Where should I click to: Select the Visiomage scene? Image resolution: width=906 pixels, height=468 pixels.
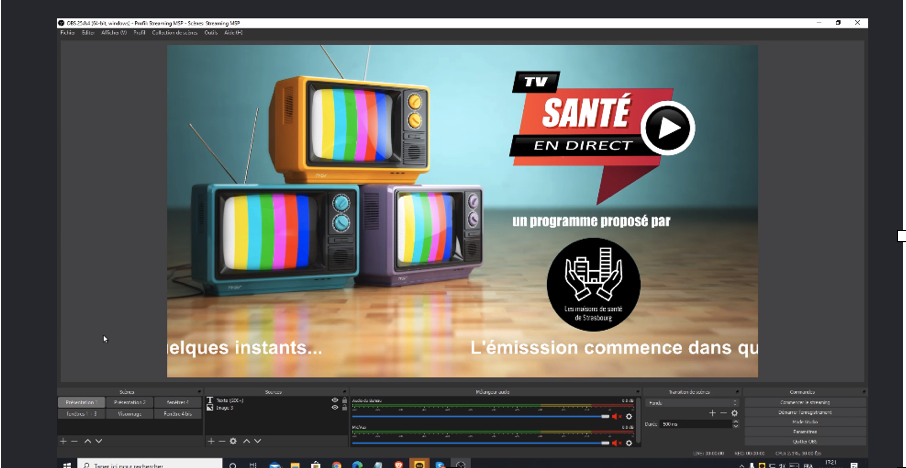(x=129, y=414)
